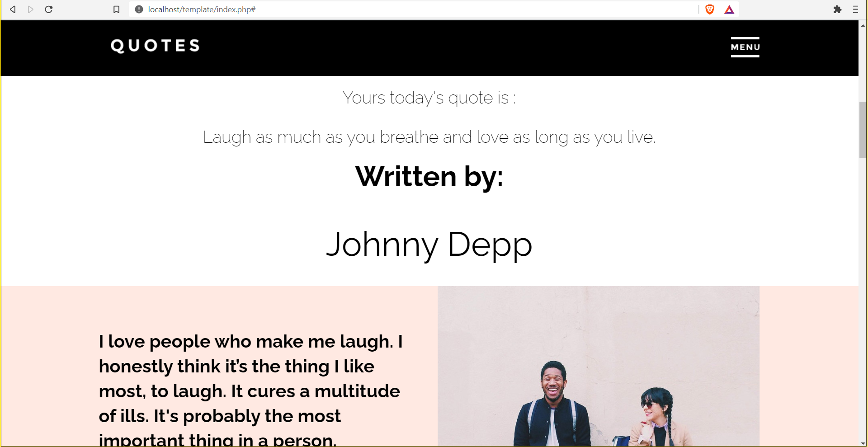The height and width of the screenshot is (447, 868).
Task: Click the quote starting 'Laugh as much'
Action: (x=429, y=137)
